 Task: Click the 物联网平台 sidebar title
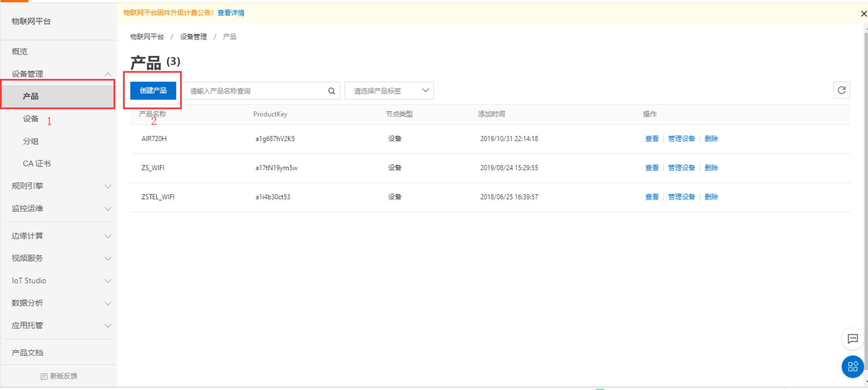[31, 22]
